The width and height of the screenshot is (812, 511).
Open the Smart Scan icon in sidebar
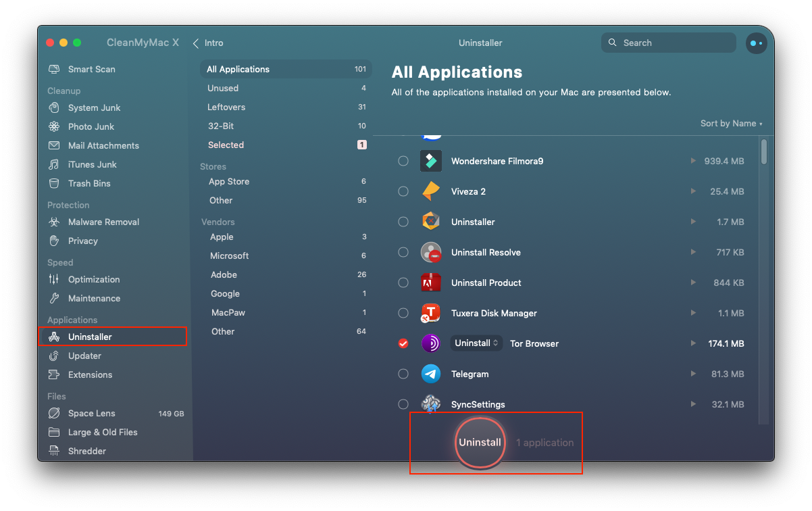(54, 70)
